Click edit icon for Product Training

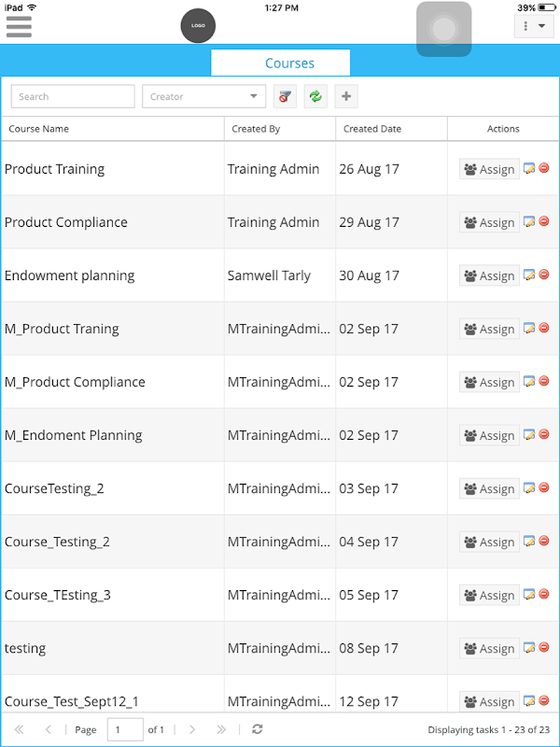529,169
